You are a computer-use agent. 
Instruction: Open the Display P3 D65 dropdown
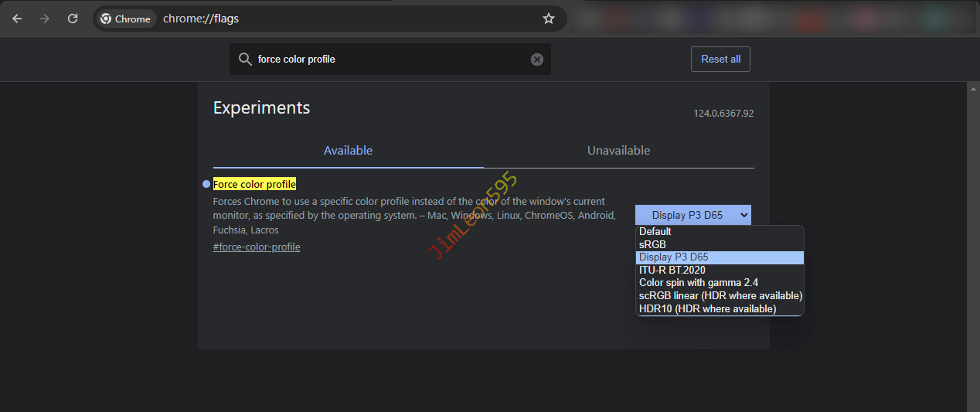[692, 215]
